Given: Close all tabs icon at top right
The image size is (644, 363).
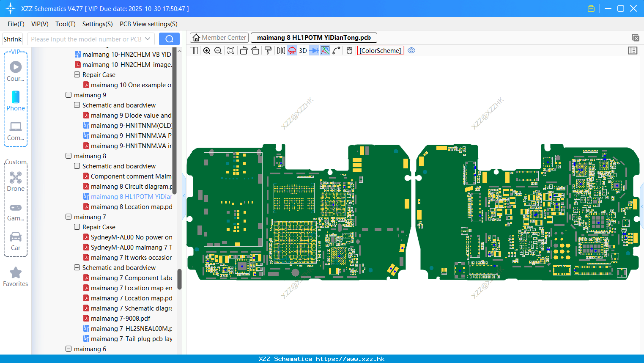Looking at the screenshot, I should 635,38.
